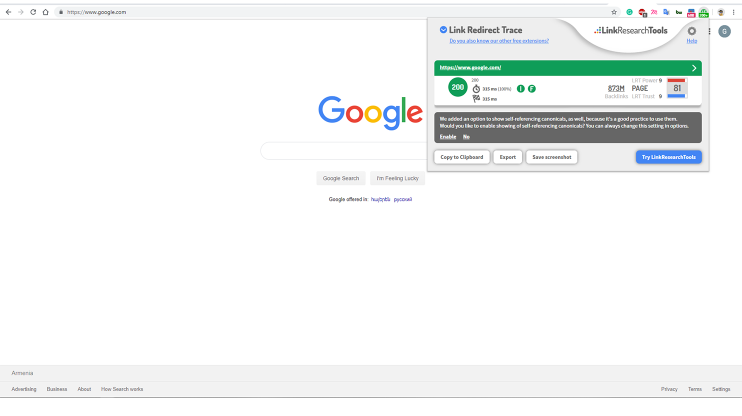Open the Grammarly extension icon
Viewport: 742px width, 416px height.
pyautogui.click(x=629, y=12)
